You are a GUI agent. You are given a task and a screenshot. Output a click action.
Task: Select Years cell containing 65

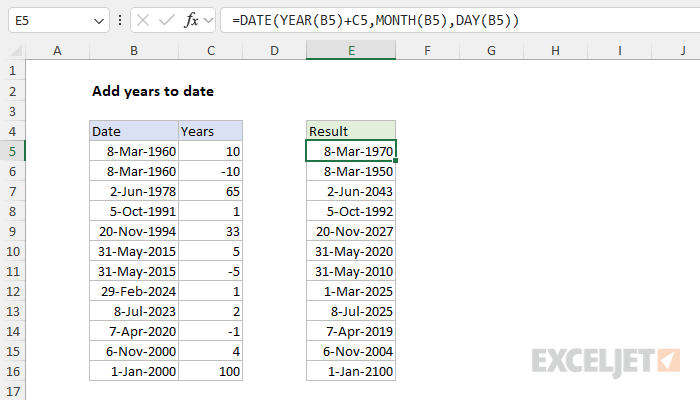pyautogui.click(x=211, y=191)
